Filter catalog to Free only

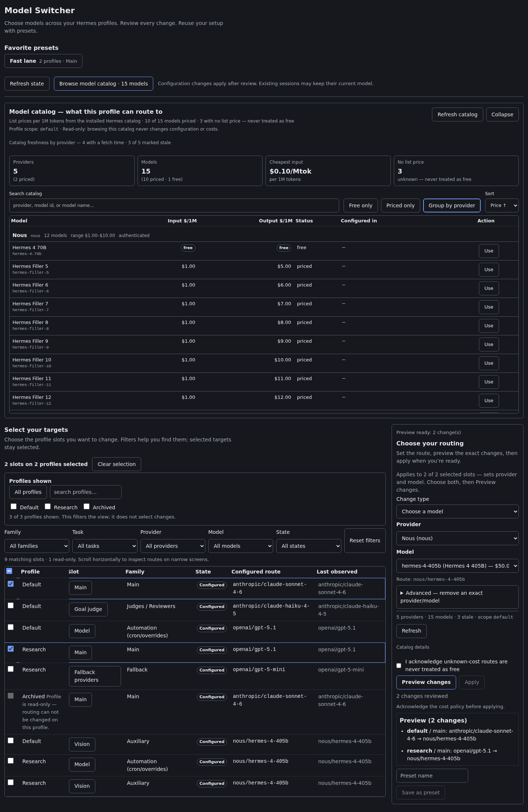point(361,205)
